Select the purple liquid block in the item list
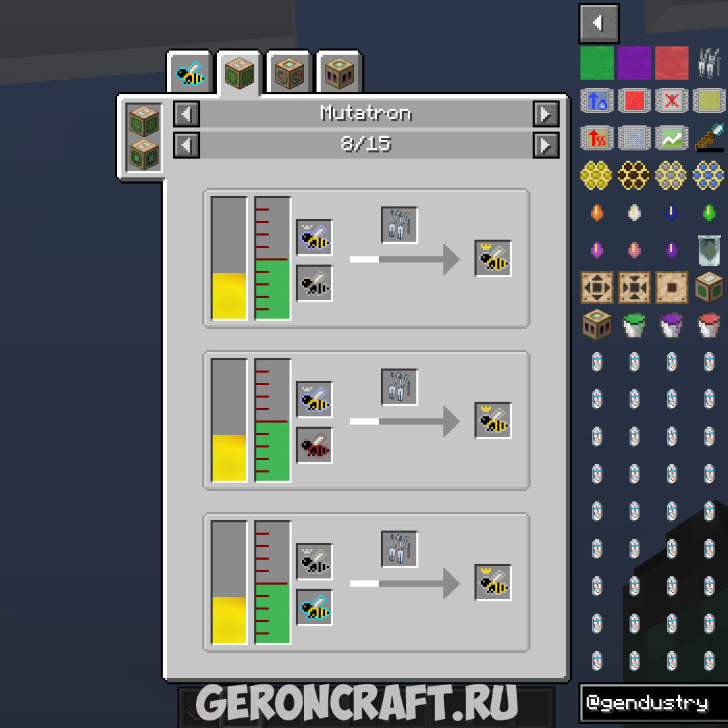728x728 pixels. click(x=634, y=62)
